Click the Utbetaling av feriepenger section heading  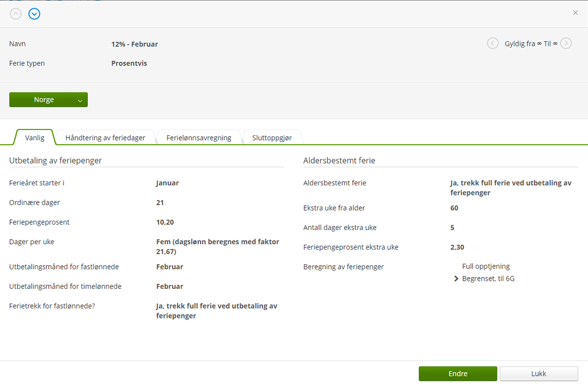(55, 161)
